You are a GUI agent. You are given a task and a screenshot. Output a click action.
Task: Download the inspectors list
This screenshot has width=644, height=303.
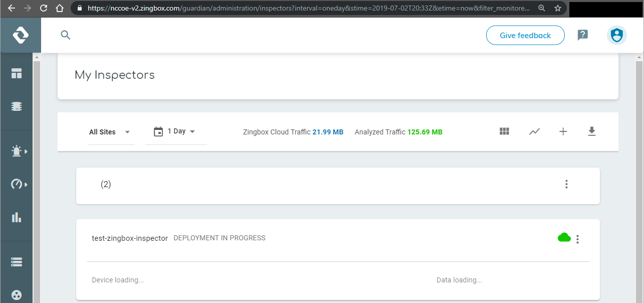(591, 131)
